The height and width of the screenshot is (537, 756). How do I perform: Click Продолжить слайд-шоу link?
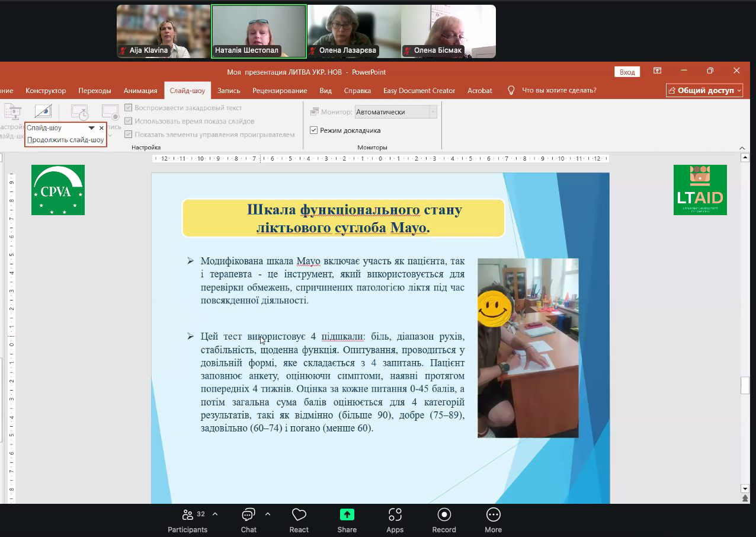[66, 140]
